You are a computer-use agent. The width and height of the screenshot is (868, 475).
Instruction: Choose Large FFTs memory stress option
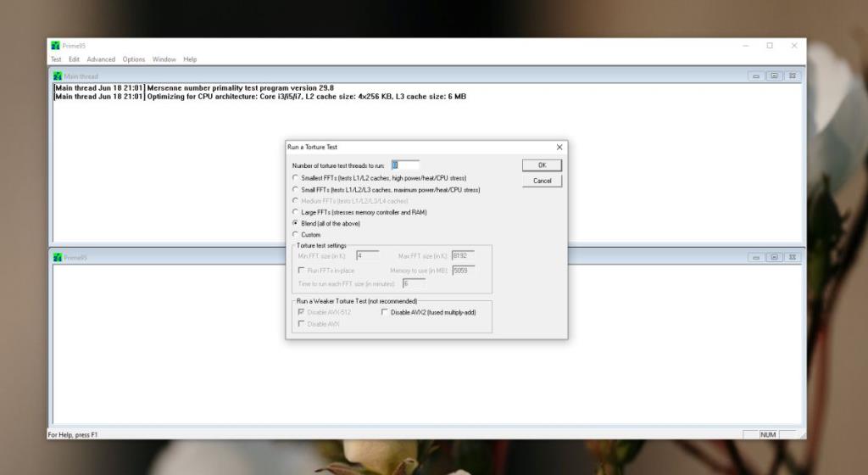[295, 212]
